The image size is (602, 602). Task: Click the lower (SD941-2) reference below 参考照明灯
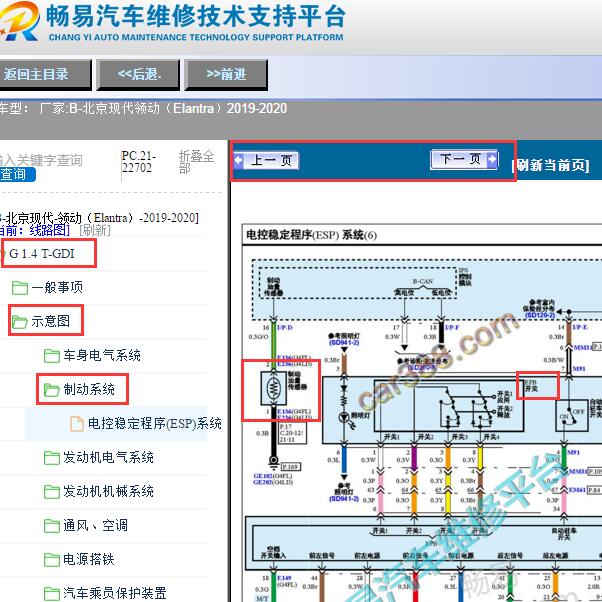tap(344, 499)
